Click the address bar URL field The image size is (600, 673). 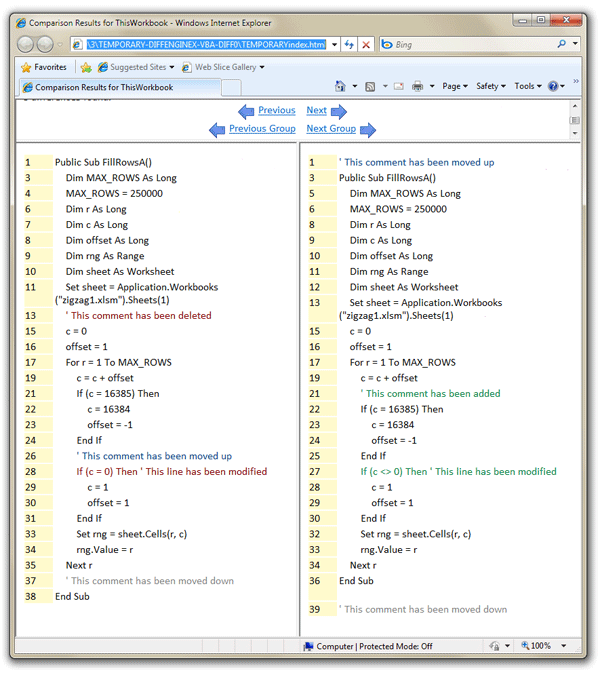point(205,45)
